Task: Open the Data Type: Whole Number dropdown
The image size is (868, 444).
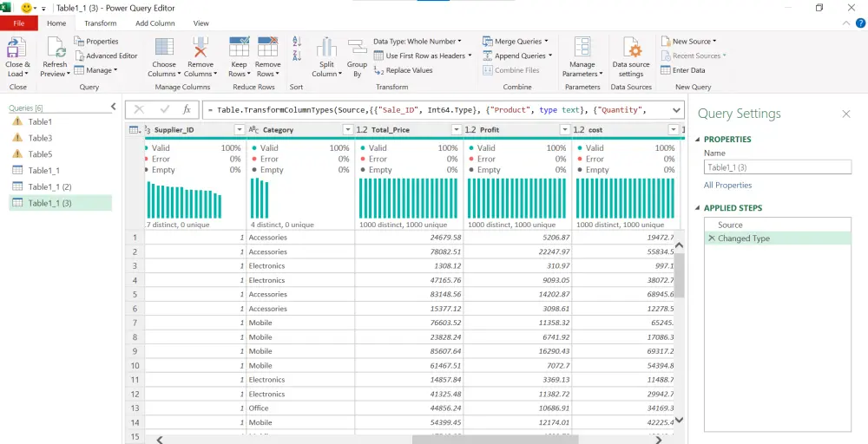Action: (417, 42)
